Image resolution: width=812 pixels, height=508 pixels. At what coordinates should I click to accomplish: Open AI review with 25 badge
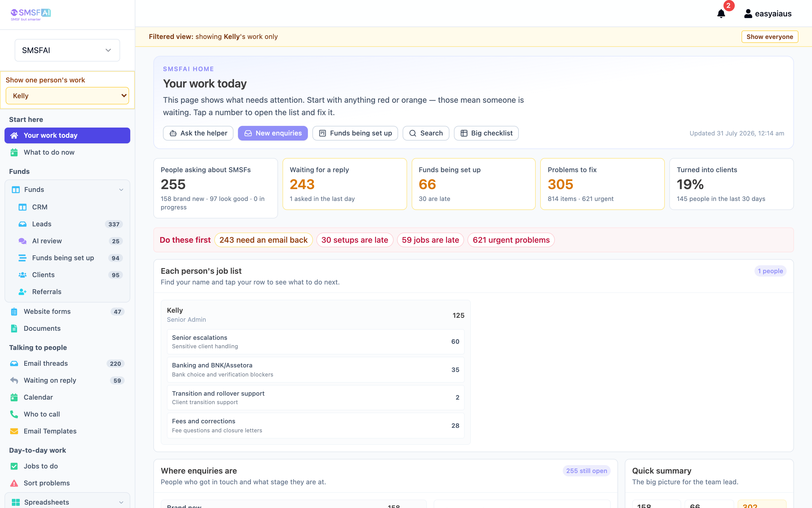71,241
